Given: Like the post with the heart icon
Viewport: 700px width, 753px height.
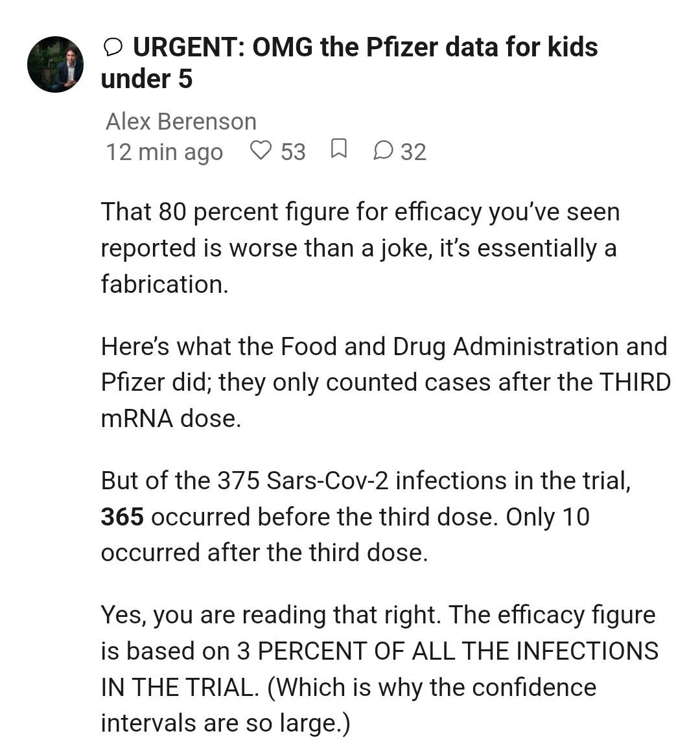Looking at the screenshot, I should [x=261, y=150].
